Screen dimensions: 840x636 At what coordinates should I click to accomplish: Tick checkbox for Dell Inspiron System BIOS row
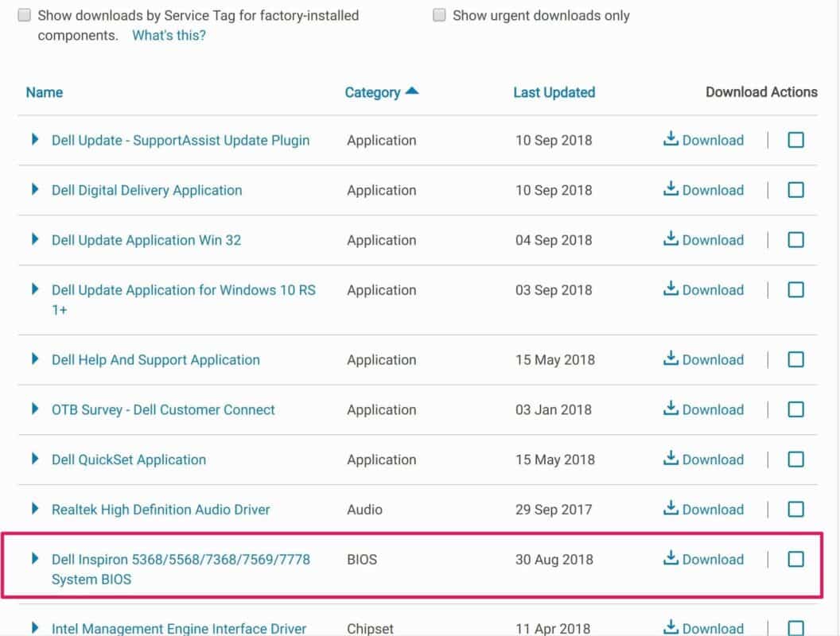tap(795, 560)
